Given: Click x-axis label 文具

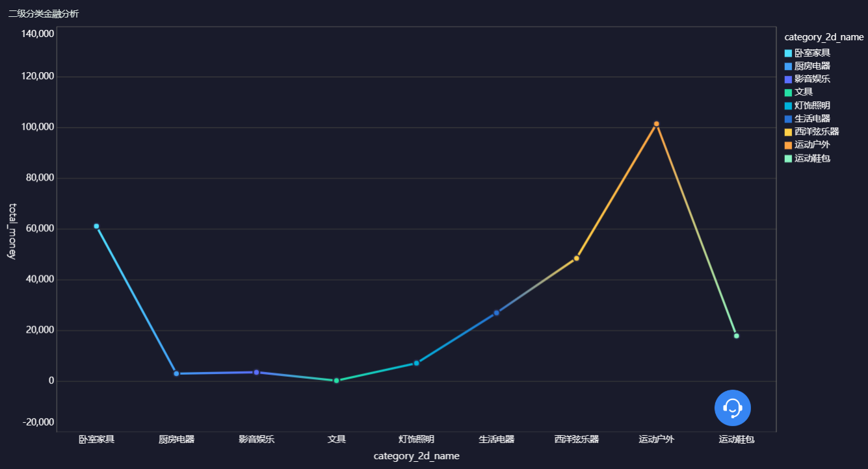Looking at the screenshot, I should (x=336, y=439).
